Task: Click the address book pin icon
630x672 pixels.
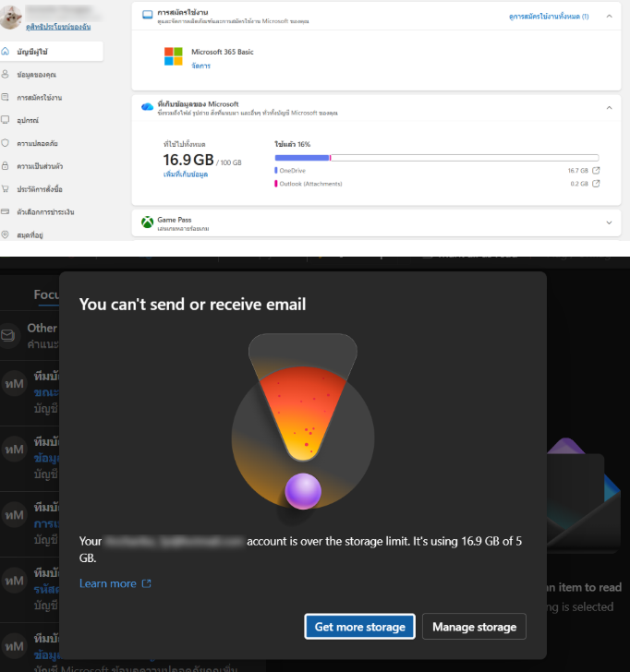Action: click(x=6, y=234)
